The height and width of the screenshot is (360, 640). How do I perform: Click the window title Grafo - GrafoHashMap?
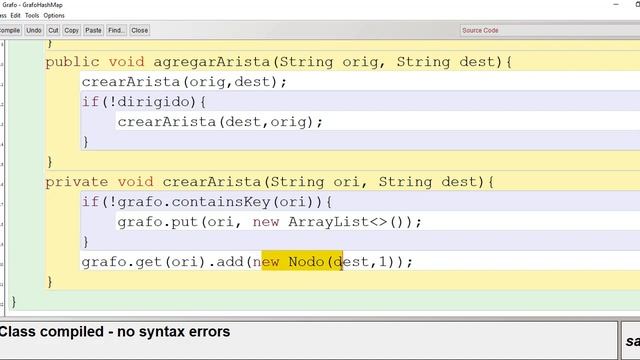coord(32,5)
